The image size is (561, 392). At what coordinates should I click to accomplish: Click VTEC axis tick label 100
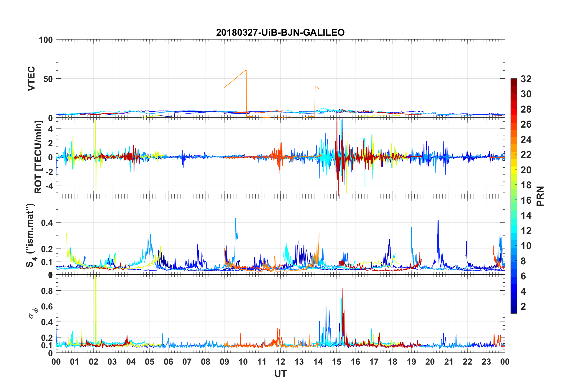pos(46,40)
